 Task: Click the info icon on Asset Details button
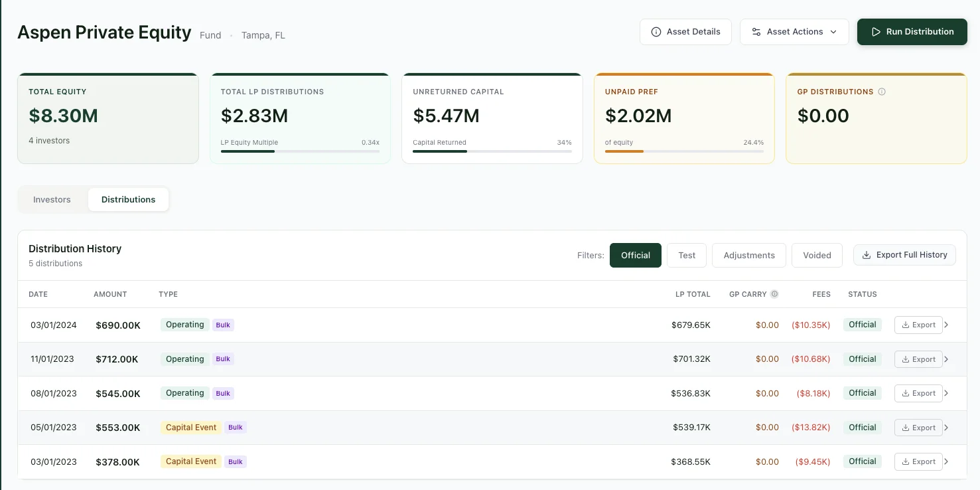(656, 31)
